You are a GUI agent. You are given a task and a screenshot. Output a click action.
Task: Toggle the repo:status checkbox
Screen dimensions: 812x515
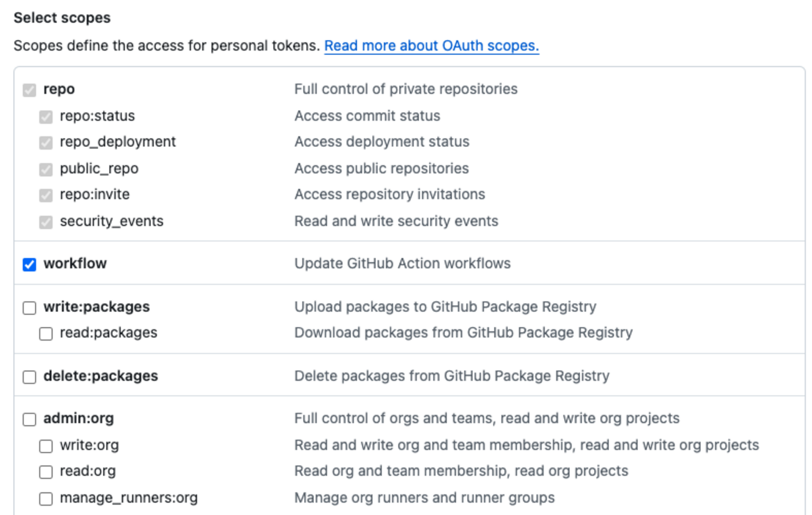[x=44, y=116]
